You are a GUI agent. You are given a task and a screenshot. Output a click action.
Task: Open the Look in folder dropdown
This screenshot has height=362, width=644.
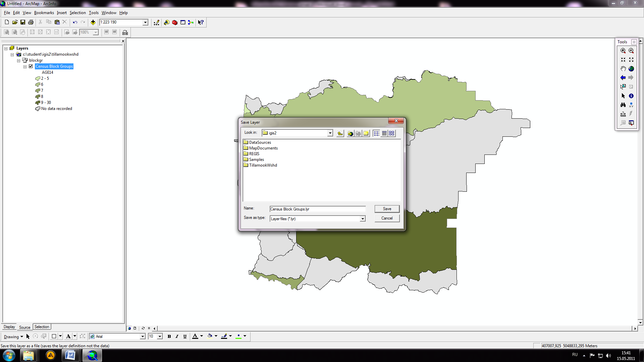(330, 133)
